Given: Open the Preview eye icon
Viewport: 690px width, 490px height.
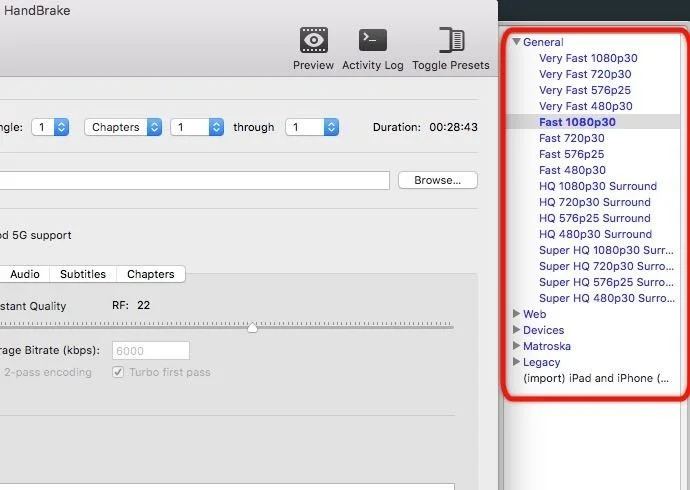Looking at the screenshot, I should (x=313, y=40).
